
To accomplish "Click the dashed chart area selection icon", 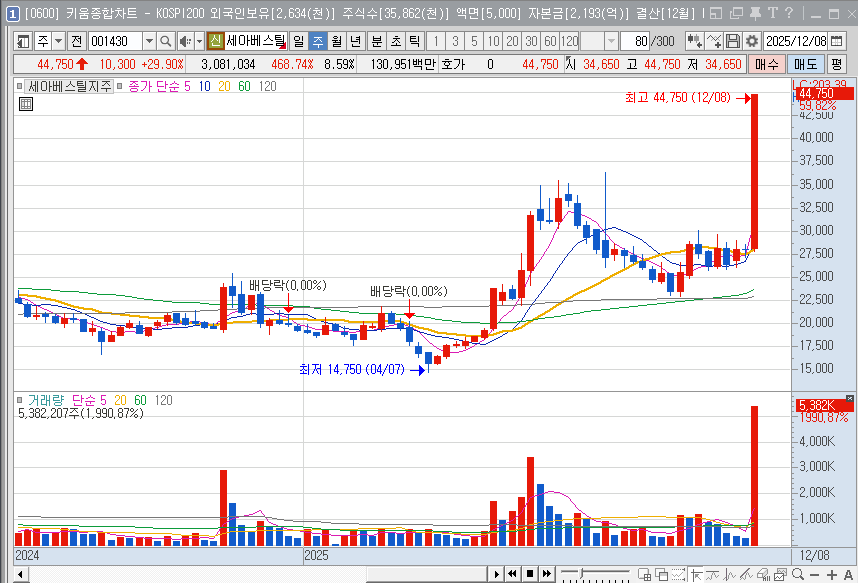I will (679, 574).
